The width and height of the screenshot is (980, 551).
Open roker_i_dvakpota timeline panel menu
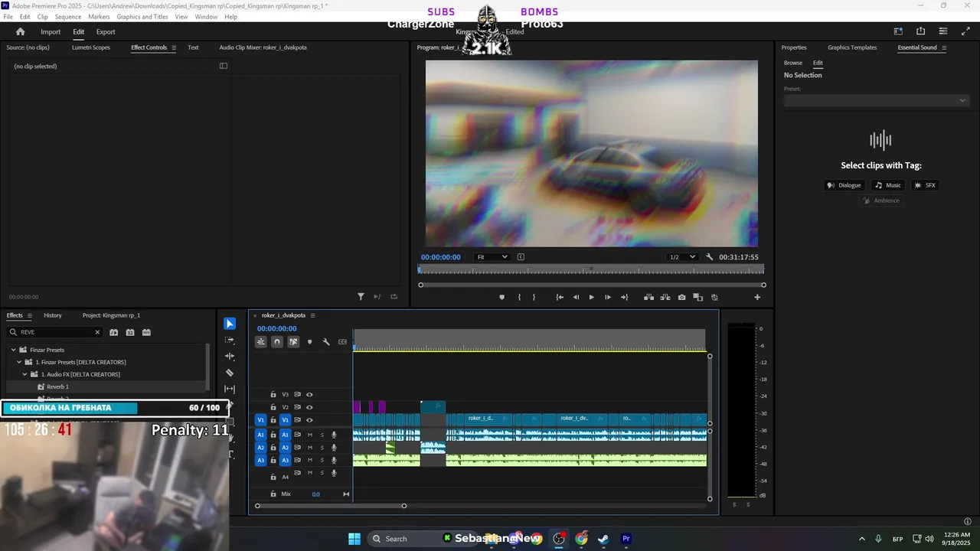tap(312, 315)
